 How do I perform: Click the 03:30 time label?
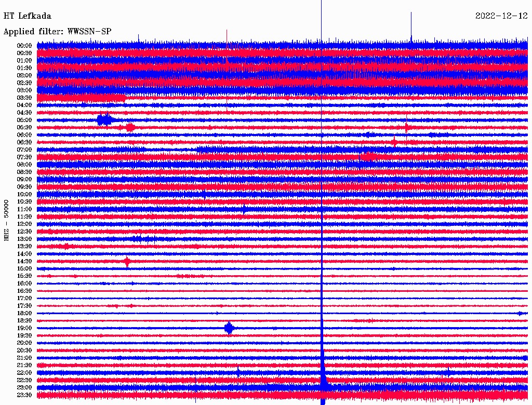coord(24,98)
